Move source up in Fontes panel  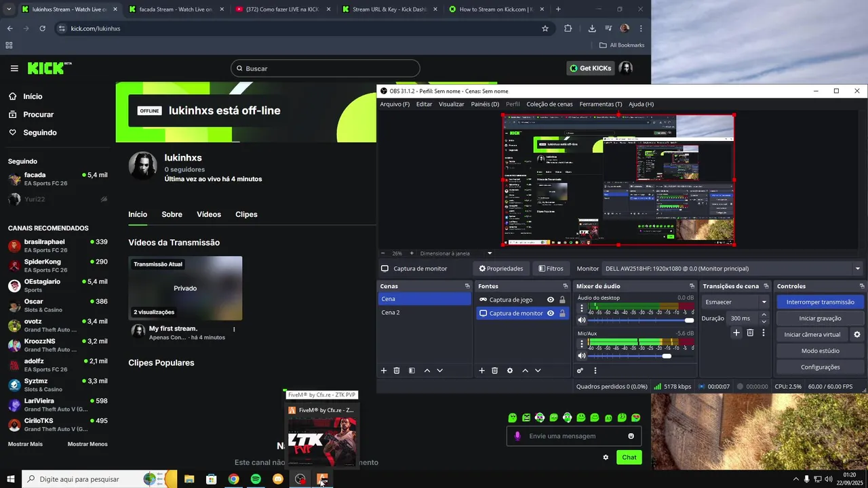[x=525, y=371]
